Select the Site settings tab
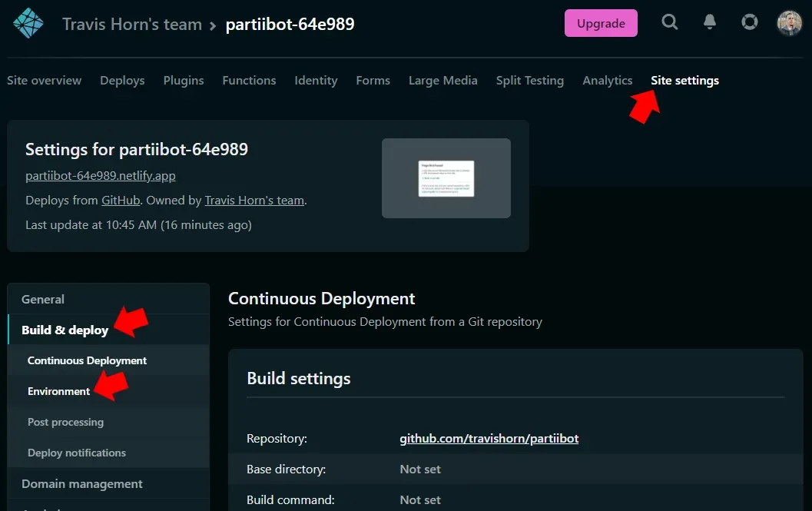The image size is (812, 511). point(684,80)
